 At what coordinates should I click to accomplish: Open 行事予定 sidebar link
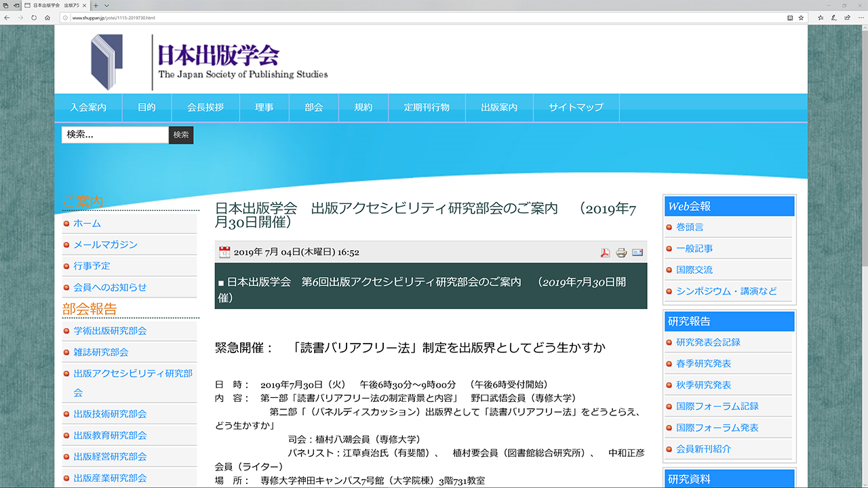[92, 266]
